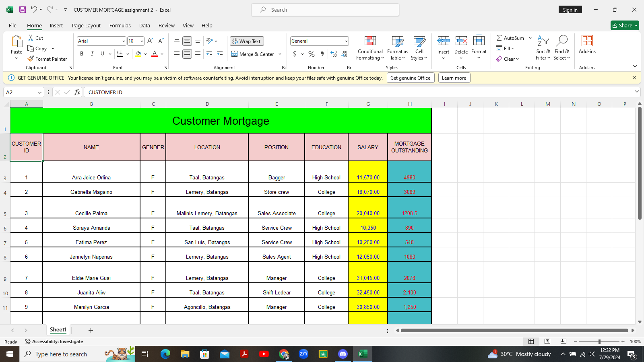Viewport: 644px width, 362px height.
Task: Click Learn more in the license banner
Action: pyautogui.click(x=454, y=78)
